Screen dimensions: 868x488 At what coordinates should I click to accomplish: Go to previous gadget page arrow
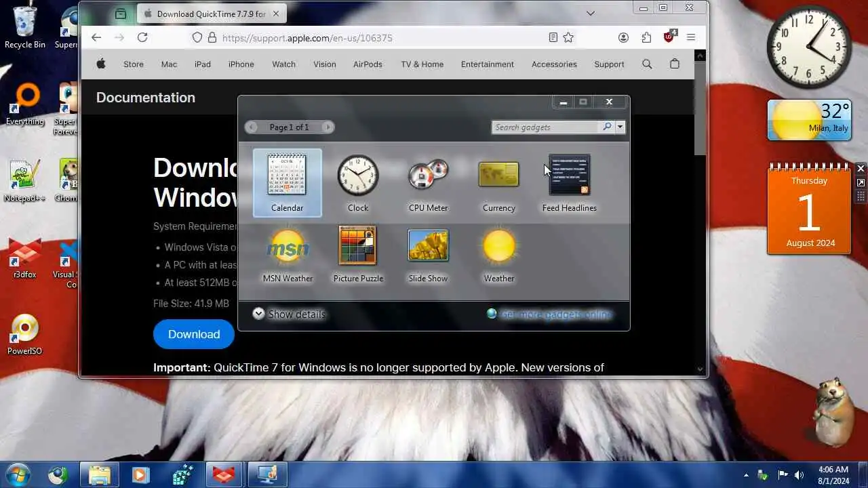click(x=252, y=127)
